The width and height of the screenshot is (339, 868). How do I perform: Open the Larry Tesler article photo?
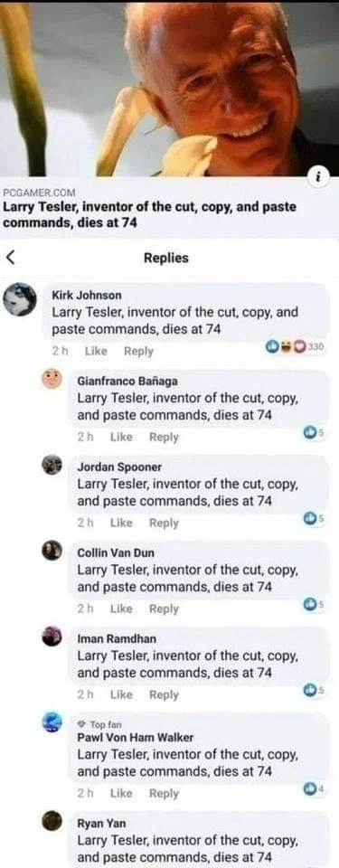pyautogui.click(x=170, y=89)
